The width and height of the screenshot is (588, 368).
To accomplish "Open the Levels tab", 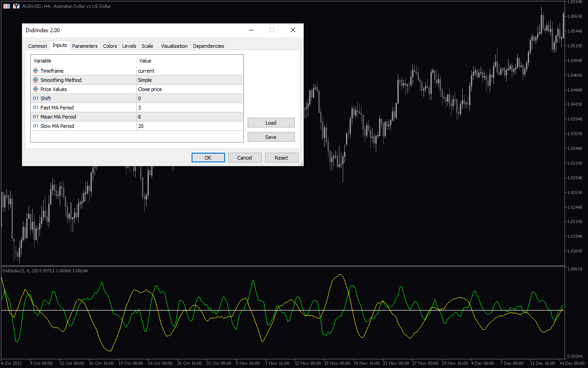I will pos(129,46).
